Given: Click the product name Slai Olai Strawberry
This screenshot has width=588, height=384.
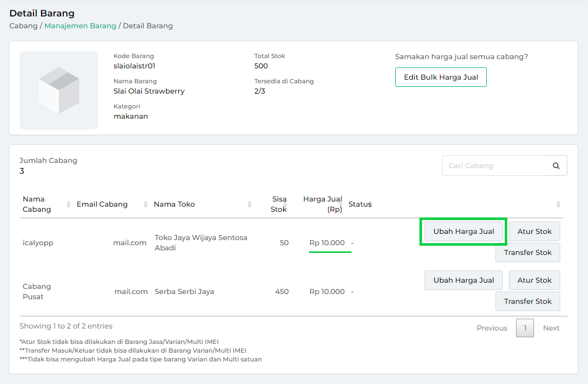Looking at the screenshot, I should click(x=149, y=91).
